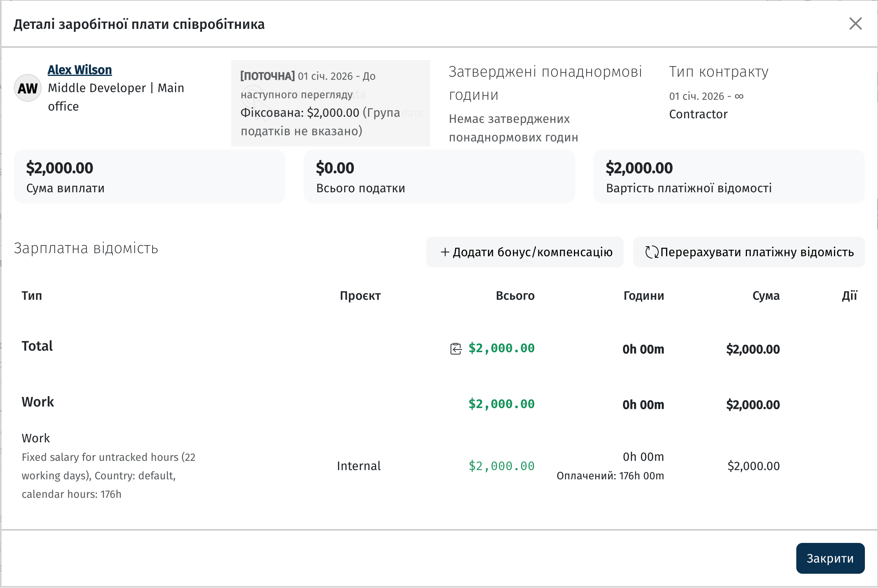The image size is (878, 588).
Task: Click the green Total $2,000.00 amount
Action: [x=501, y=348]
